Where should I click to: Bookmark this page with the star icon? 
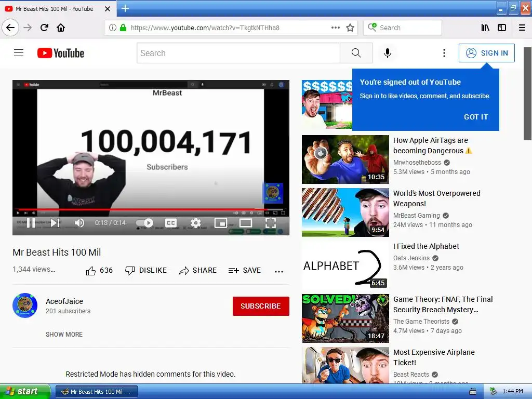350,28
